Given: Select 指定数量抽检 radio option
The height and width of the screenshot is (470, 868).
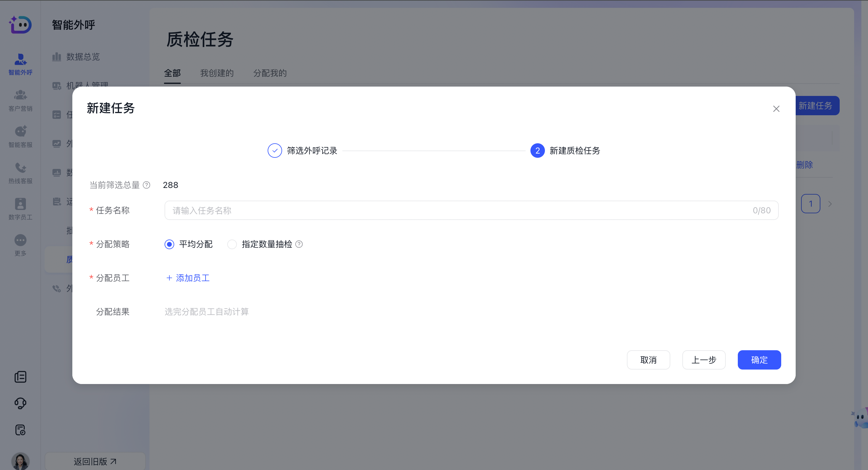Looking at the screenshot, I should [232, 244].
